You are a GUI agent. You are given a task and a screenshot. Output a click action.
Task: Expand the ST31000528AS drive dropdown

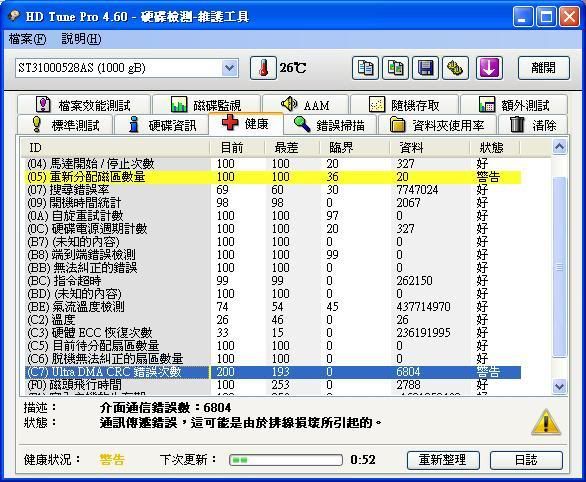[x=229, y=68]
